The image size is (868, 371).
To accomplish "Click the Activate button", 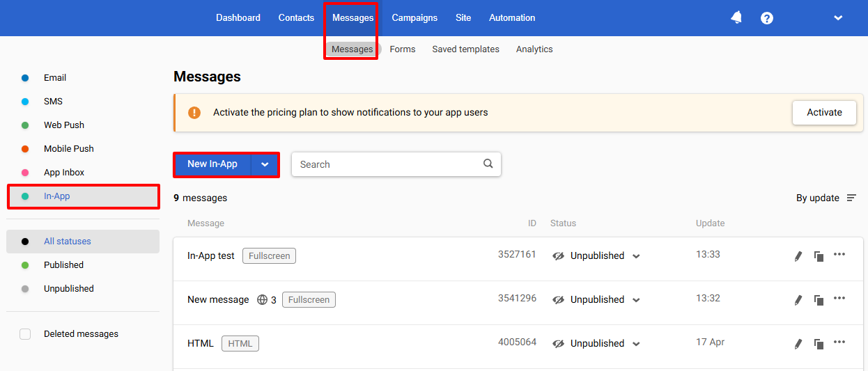I will [824, 112].
